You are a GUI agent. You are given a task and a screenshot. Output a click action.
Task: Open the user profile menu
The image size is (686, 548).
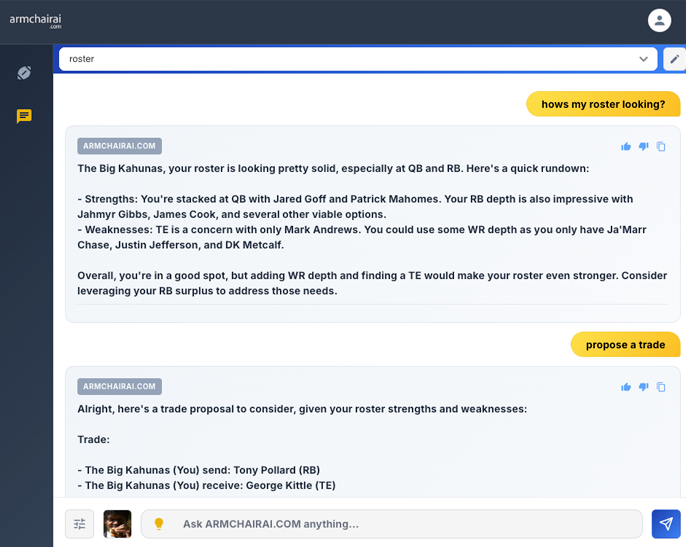click(x=659, y=20)
